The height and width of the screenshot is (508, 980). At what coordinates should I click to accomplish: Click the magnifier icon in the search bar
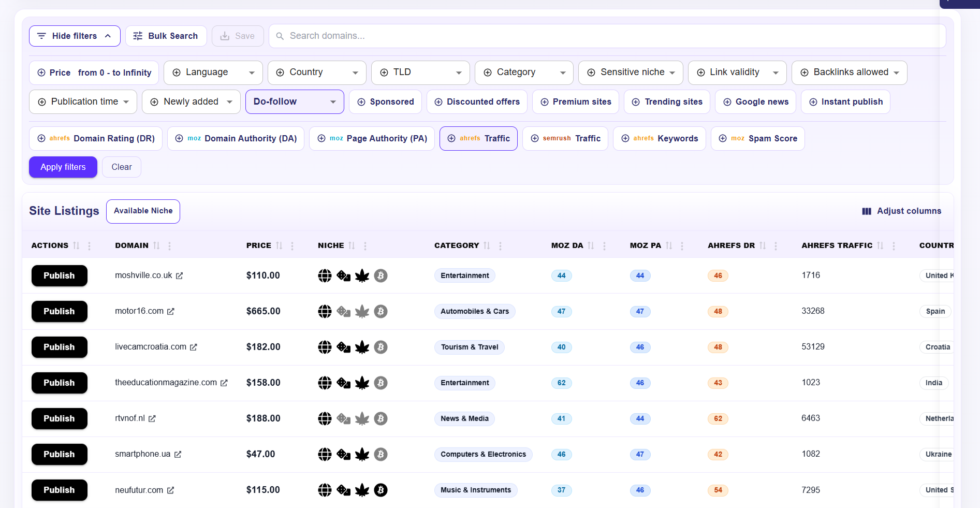click(280, 36)
